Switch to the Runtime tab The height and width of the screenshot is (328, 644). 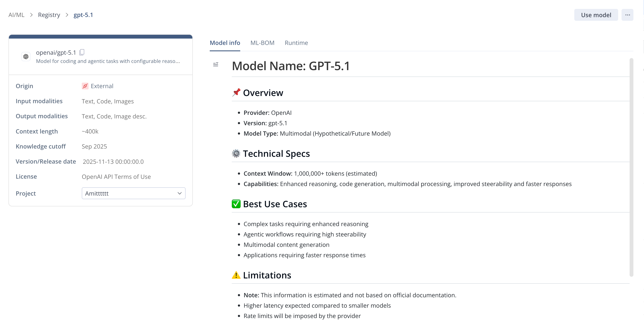click(296, 43)
